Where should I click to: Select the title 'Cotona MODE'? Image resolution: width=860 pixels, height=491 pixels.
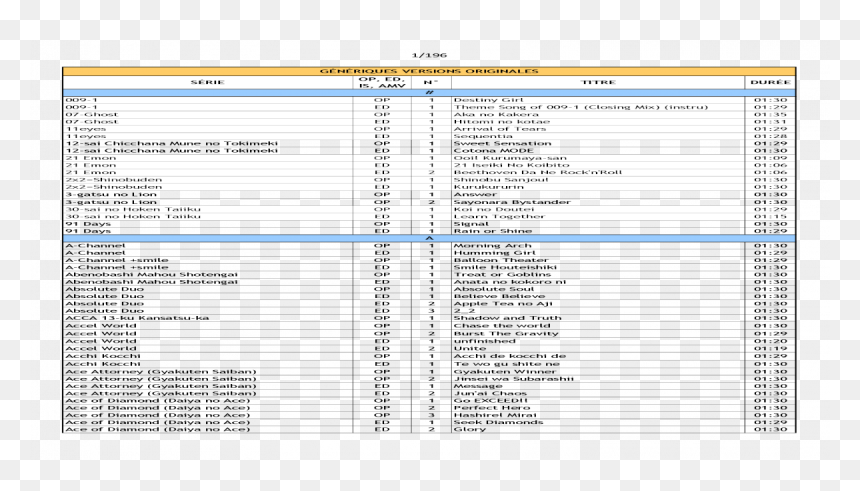click(493, 150)
